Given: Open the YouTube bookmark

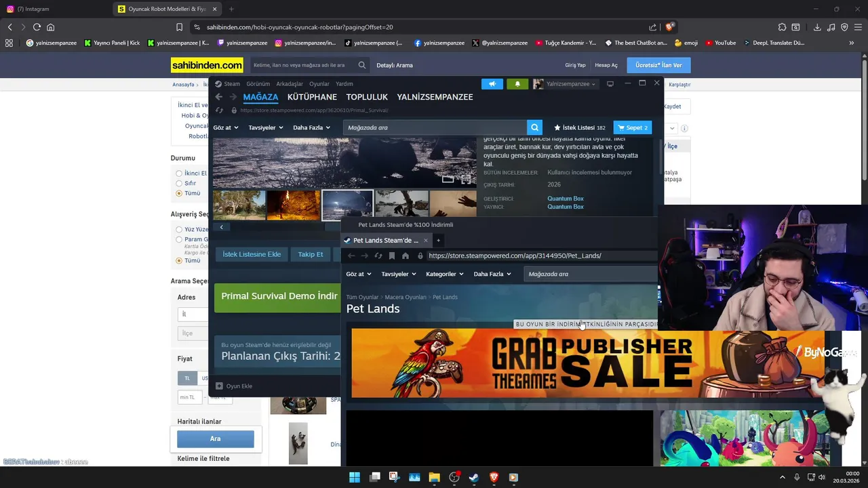Looking at the screenshot, I should [x=720, y=43].
